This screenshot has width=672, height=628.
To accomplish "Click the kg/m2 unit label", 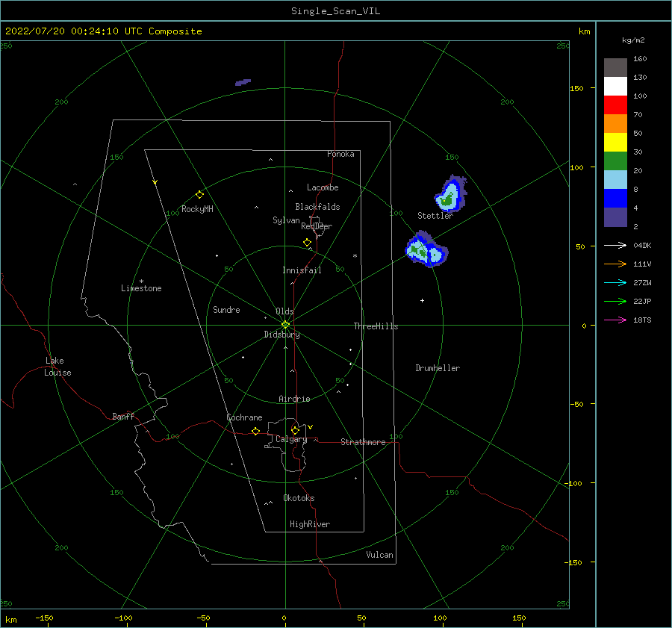I will tap(633, 40).
